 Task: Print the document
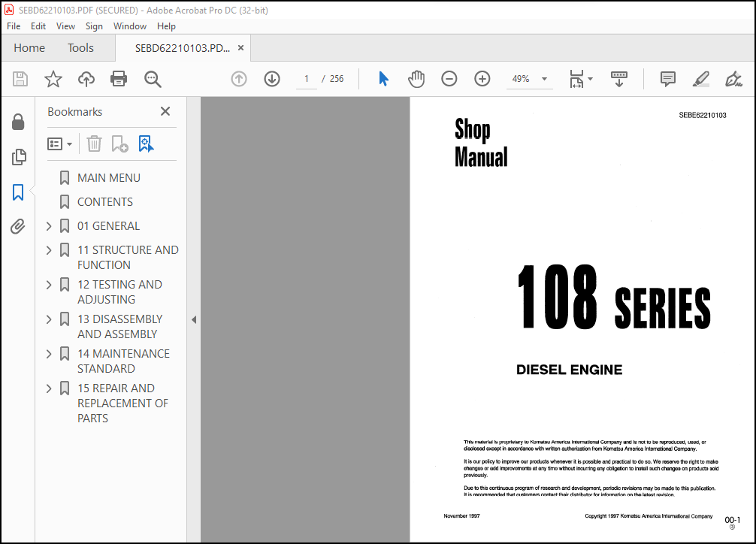pyautogui.click(x=119, y=79)
